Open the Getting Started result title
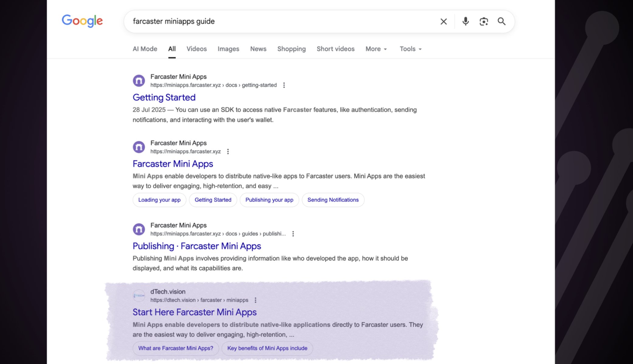 point(164,98)
